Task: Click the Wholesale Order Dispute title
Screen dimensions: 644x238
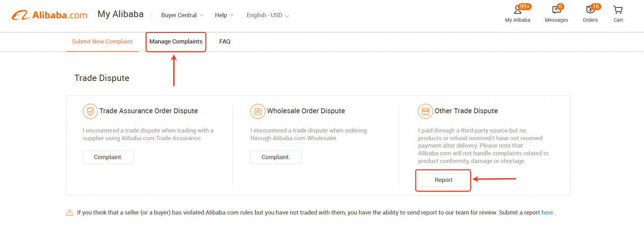Action: point(306,111)
